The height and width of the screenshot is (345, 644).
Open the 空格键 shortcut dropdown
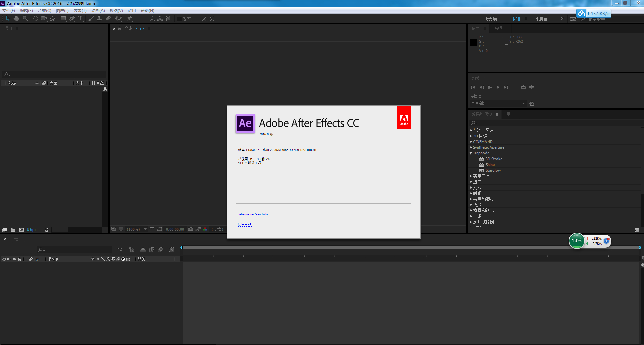498,104
